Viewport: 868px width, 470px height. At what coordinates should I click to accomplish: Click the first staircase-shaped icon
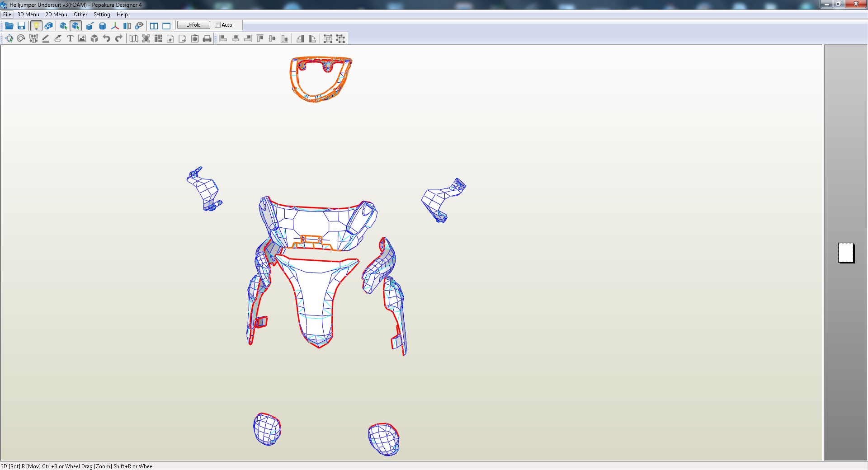300,38
